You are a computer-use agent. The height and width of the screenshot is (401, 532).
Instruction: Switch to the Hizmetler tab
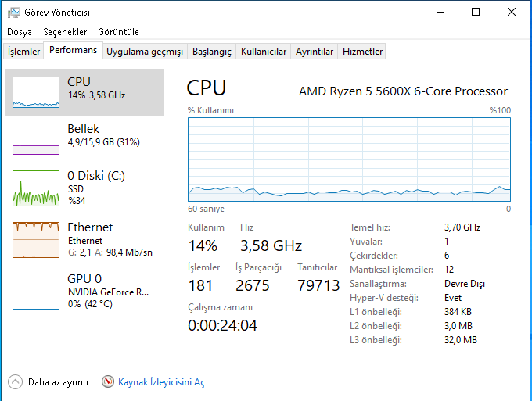pyautogui.click(x=363, y=52)
